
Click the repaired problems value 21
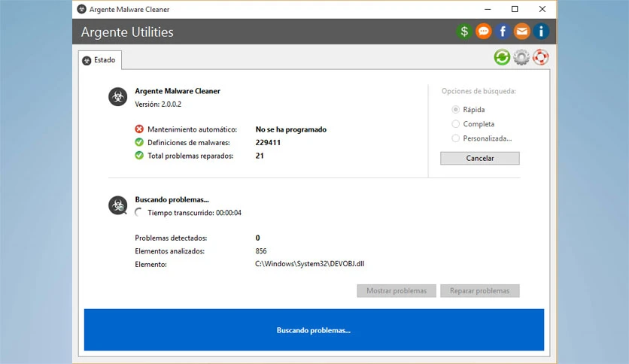coord(260,156)
